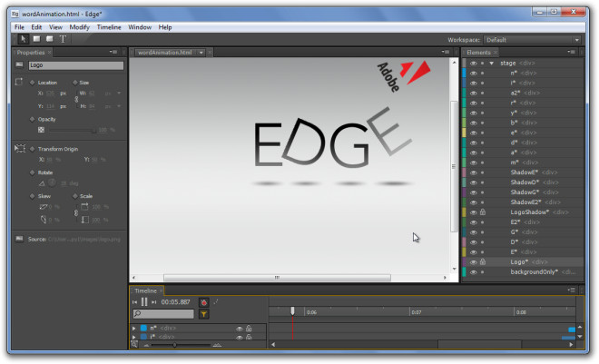The height and width of the screenshot is (364, 599).
Task: Click the timeline zoom slider
Action: [x=181, y=345]
